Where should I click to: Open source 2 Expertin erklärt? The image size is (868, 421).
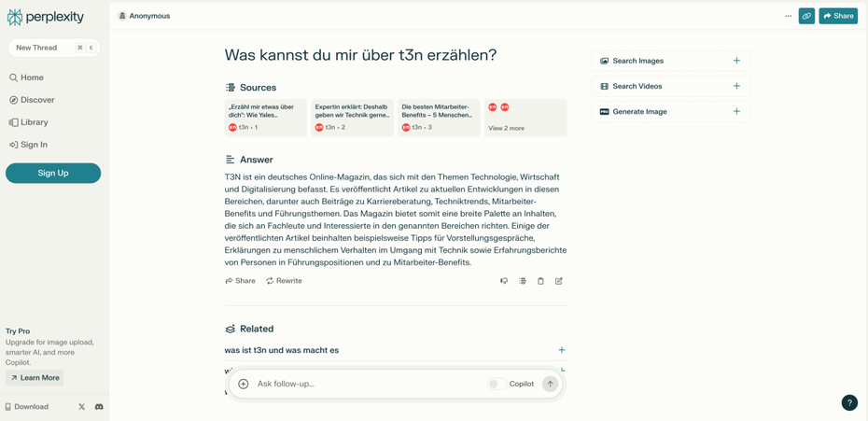click(353, 118)
